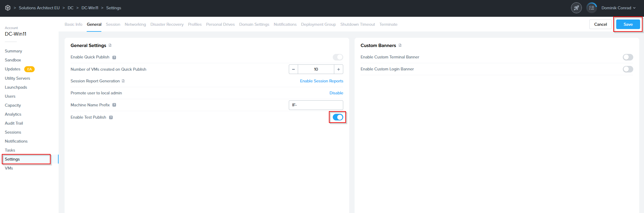644x213 pixels.
Task: Click the Save button
Action: [628, 24]
